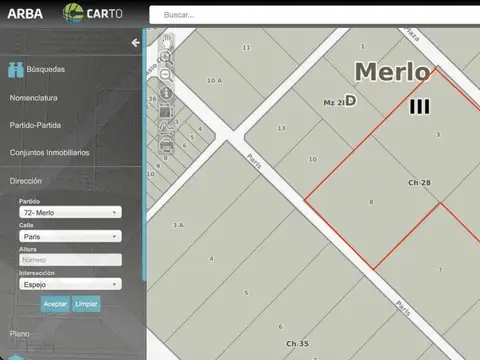Click the Limpiar button
Viewport: 480px width, 360px height.
[86, 304]
